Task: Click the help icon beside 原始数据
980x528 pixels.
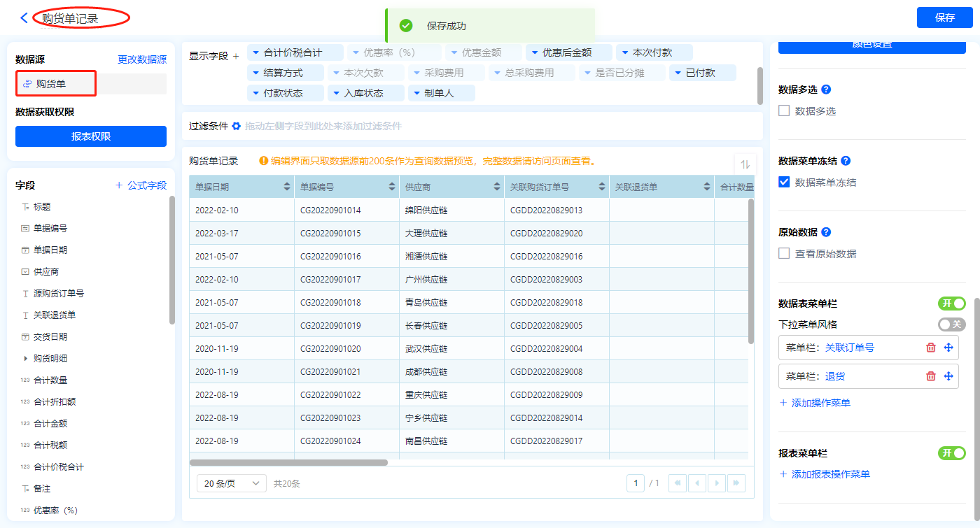Action: (826, 232)
